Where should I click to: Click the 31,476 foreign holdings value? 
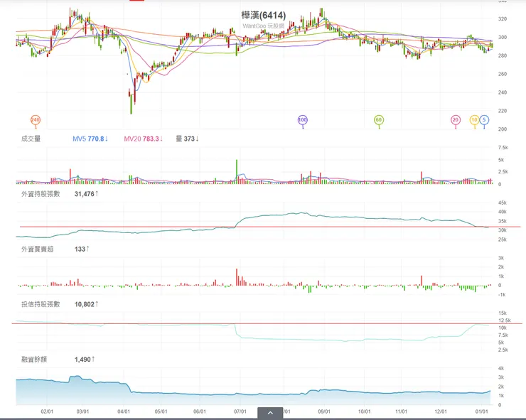click(87, 194)
